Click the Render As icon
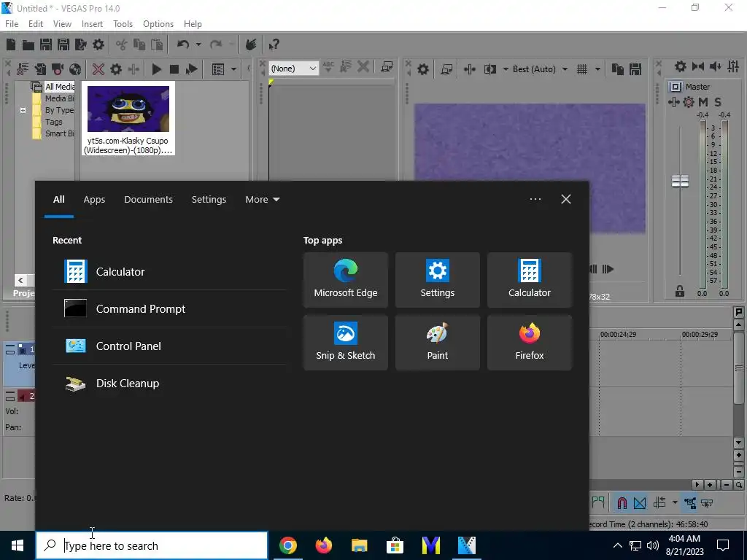The image size is (747, 560). click(x=81, y=44)
